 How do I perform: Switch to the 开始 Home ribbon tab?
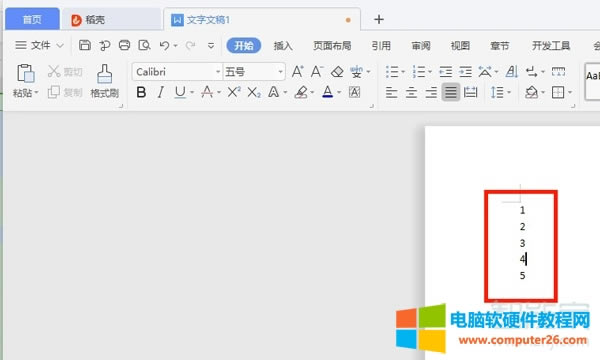(244, 46)
